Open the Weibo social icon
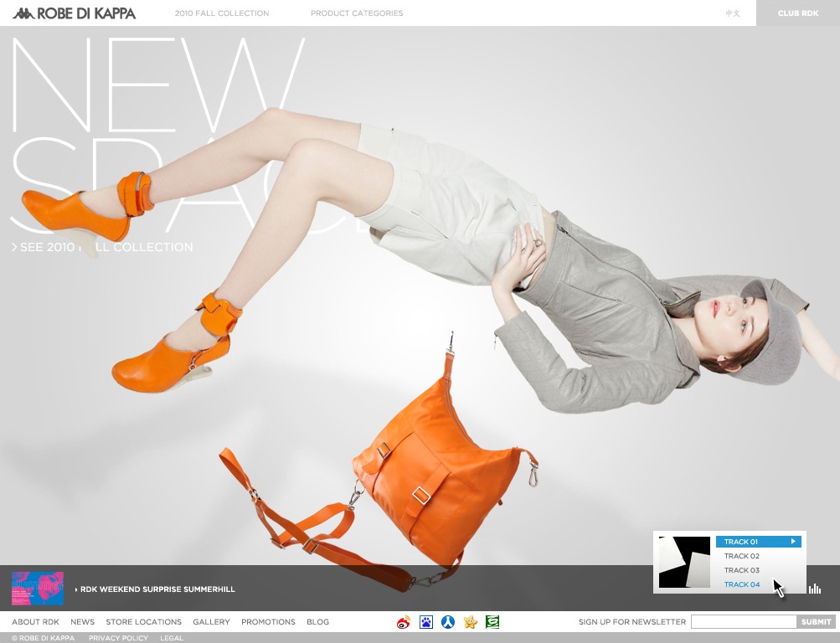840x643 pixels. 405,622
